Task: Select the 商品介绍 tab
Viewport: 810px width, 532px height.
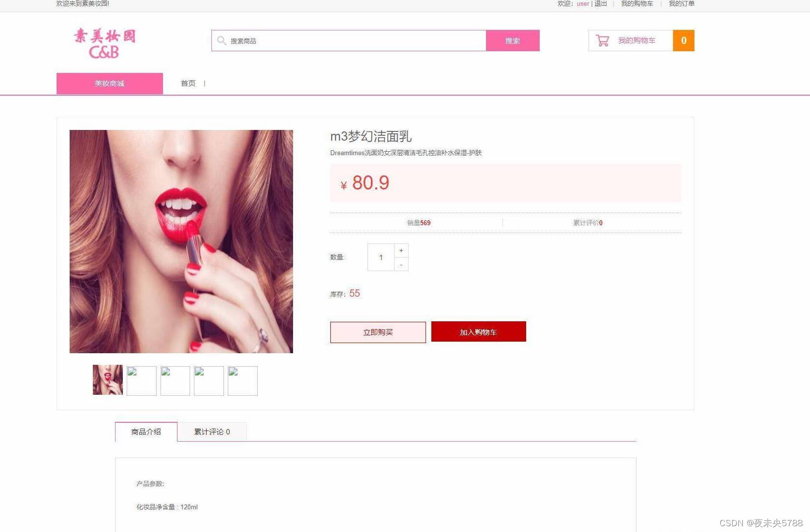Action: coord(146,431)
